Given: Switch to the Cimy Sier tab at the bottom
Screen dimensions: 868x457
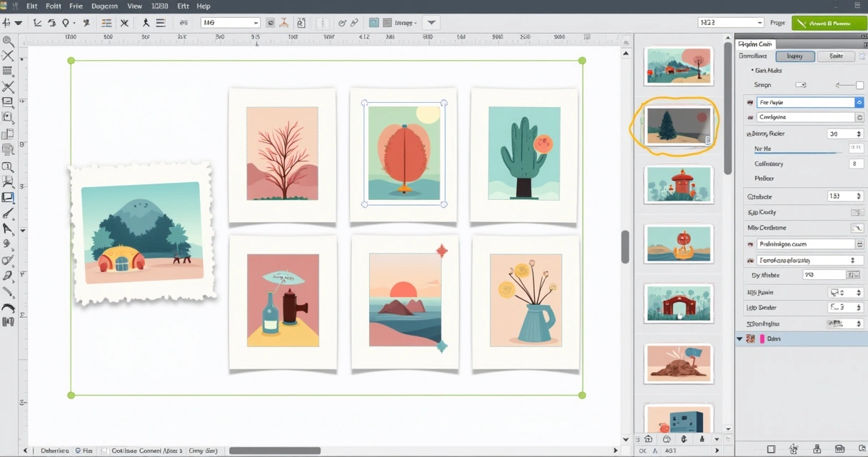Looking at the screenshot, I should pyautogui.click(x=203, y=451).
